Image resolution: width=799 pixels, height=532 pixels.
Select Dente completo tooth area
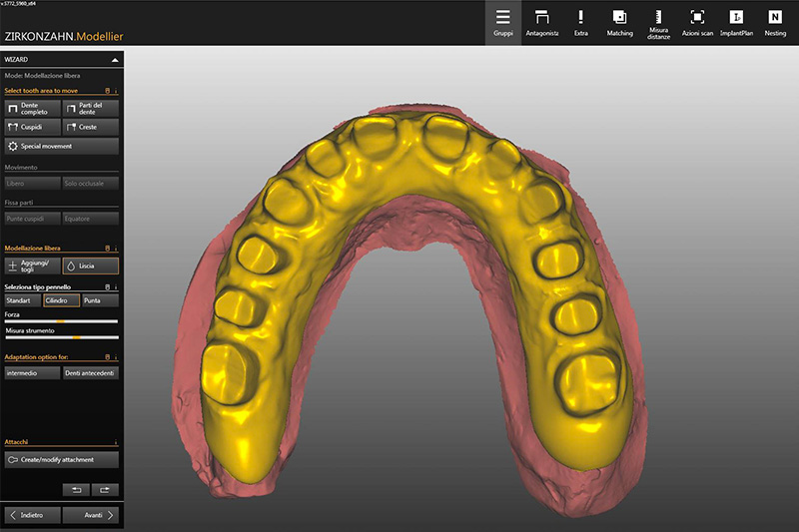[32, 108]
